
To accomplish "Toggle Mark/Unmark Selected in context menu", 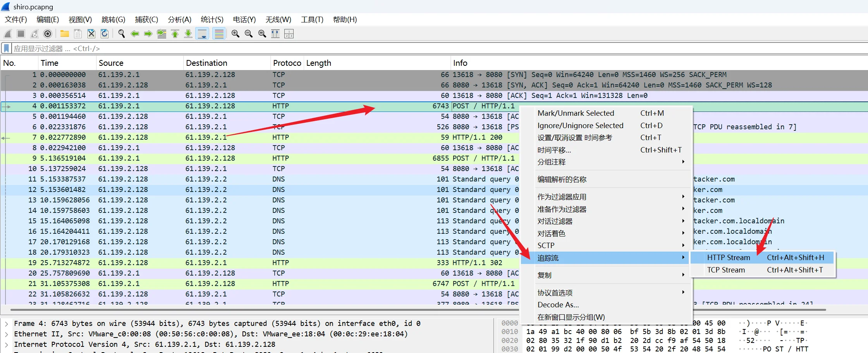I will pyautogui.click(x=576, y=113).
